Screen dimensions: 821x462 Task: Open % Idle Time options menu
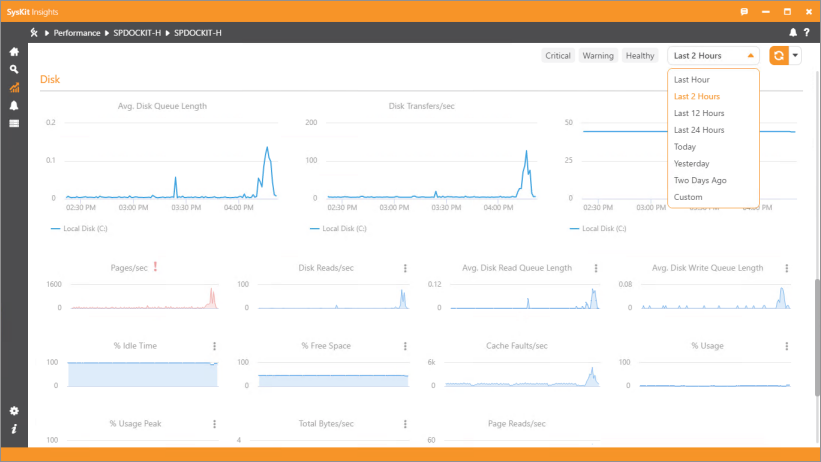click(214, 346)
